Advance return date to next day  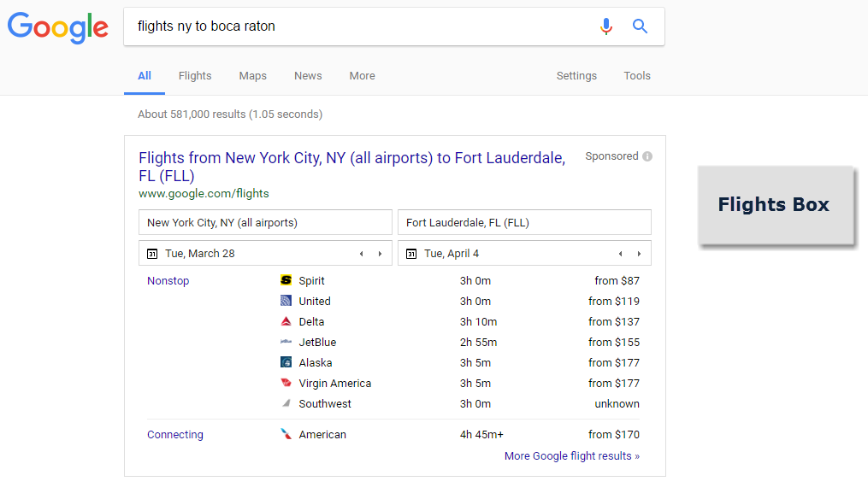[x=639, y=254]
